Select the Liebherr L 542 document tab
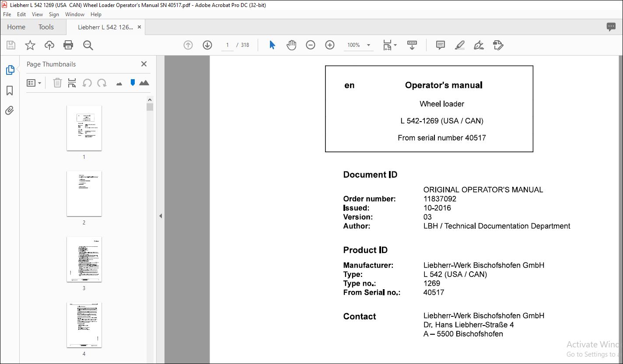Image resolution: width=623 pixels, height=364 pixels. click(105, 27)
